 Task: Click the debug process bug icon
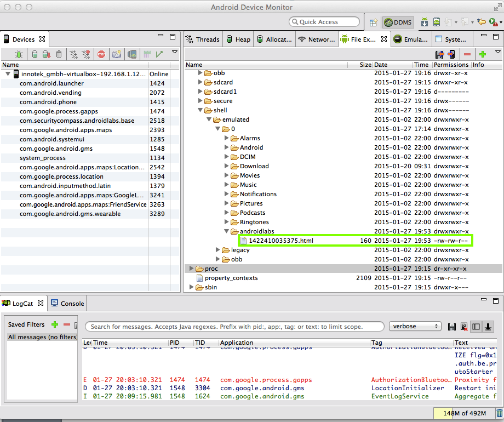coord(19,54)
